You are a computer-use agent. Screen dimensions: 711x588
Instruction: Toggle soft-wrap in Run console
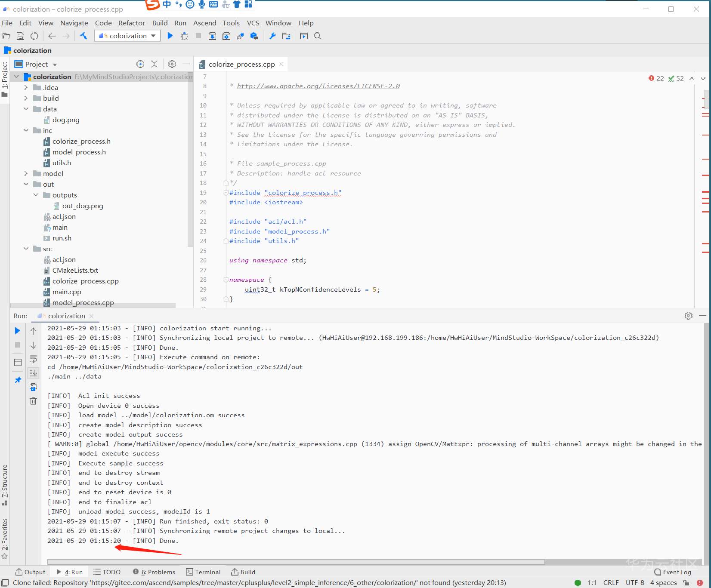click(33, 359)
